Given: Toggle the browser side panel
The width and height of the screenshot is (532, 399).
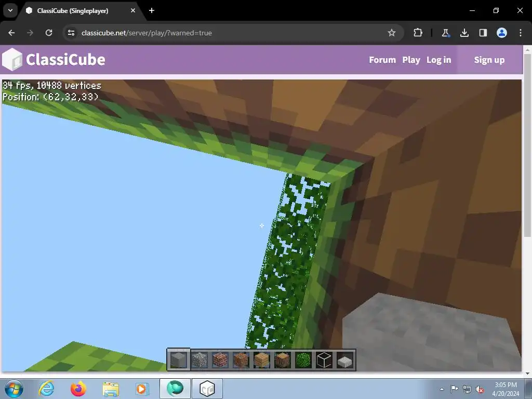Looking at the screenshot, I should tap(483, 33).
